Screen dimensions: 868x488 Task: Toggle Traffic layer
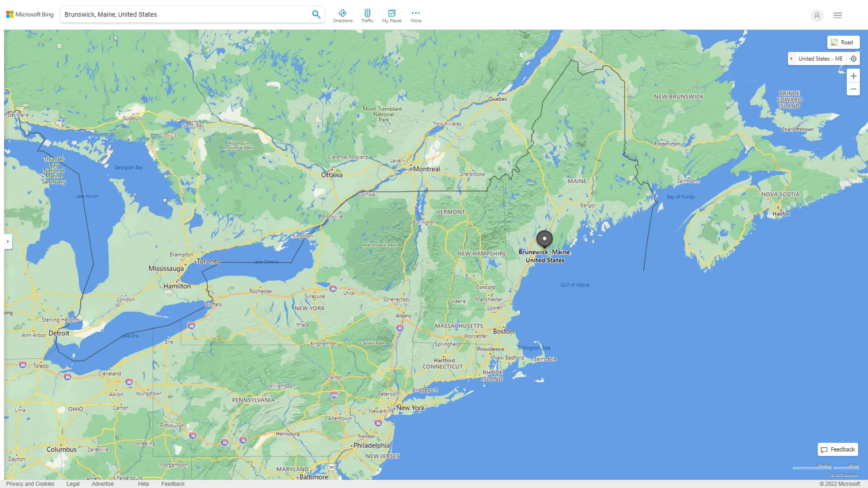tap(367, 16)
